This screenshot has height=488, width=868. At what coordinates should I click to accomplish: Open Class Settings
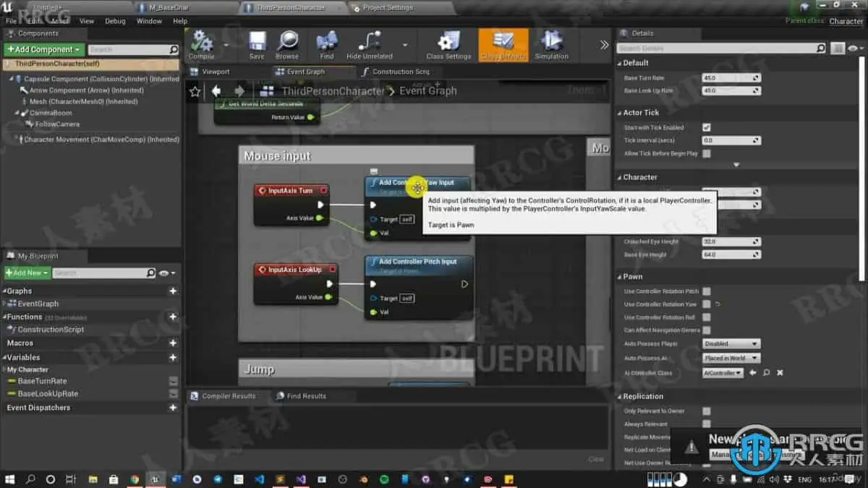[448, 45]
